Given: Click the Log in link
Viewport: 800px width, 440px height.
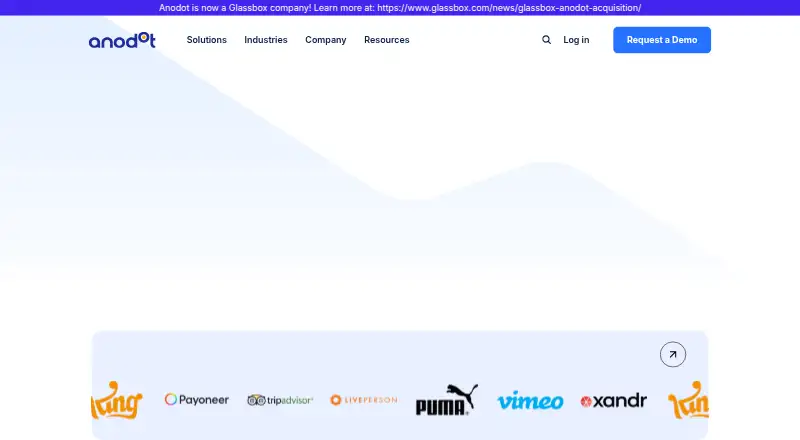Looking at the screenshot, I should pyautogui.click(x=576, y=40).
